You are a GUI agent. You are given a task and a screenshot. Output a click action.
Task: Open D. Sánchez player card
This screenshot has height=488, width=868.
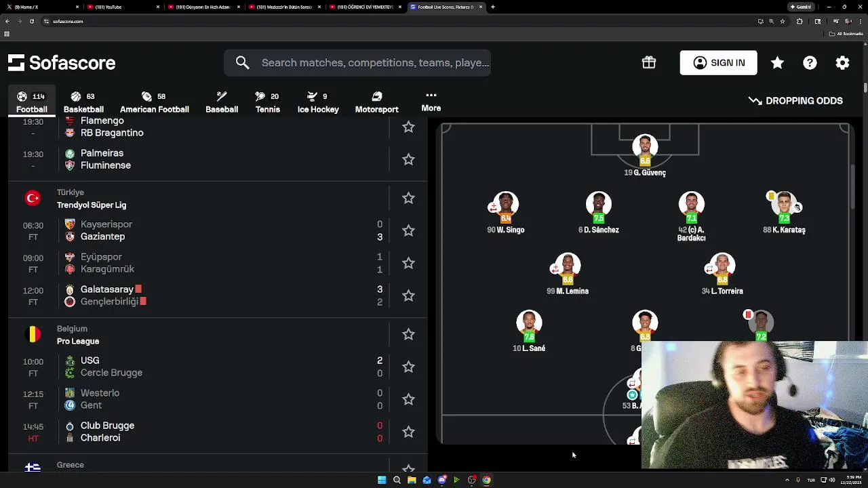(599, 213)
